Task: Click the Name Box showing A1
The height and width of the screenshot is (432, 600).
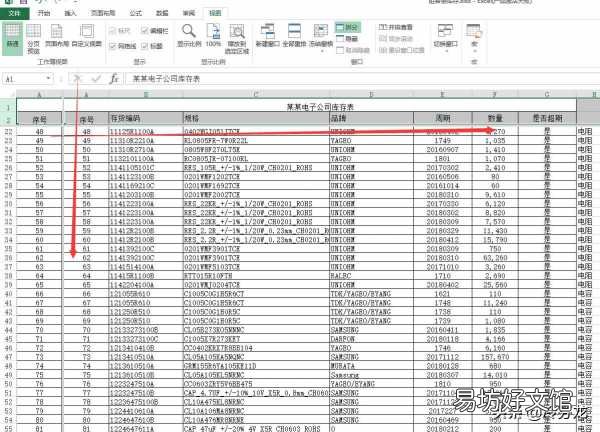Action: tap(23, 79)
